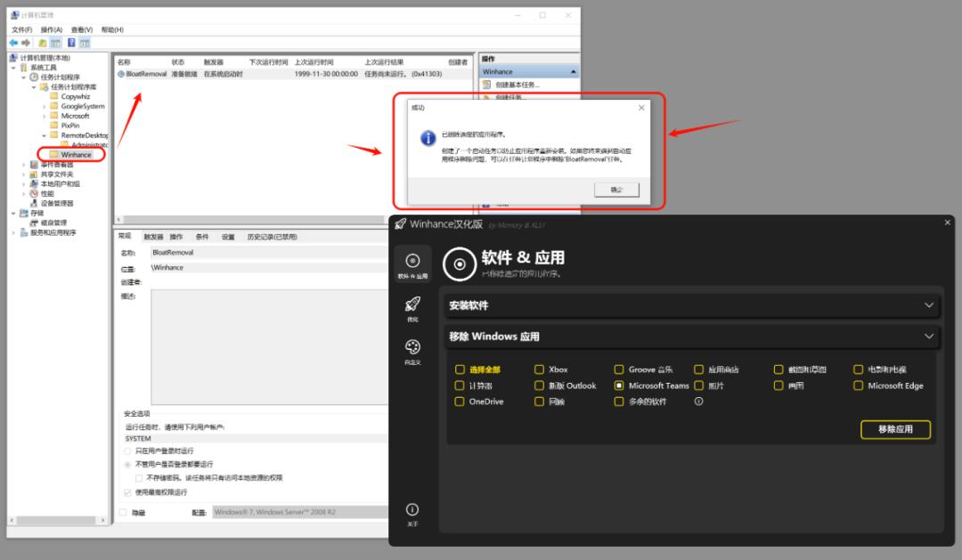Click the Computer Management (Local) root icon
This screenshot has width=962, height=560.
coord(13,58)
